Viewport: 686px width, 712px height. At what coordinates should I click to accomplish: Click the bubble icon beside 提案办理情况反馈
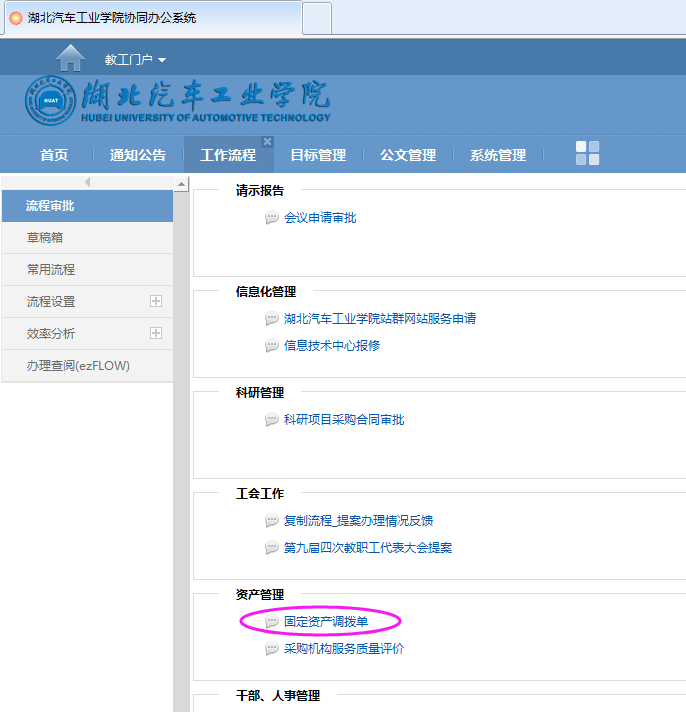(x=271, y=520)
